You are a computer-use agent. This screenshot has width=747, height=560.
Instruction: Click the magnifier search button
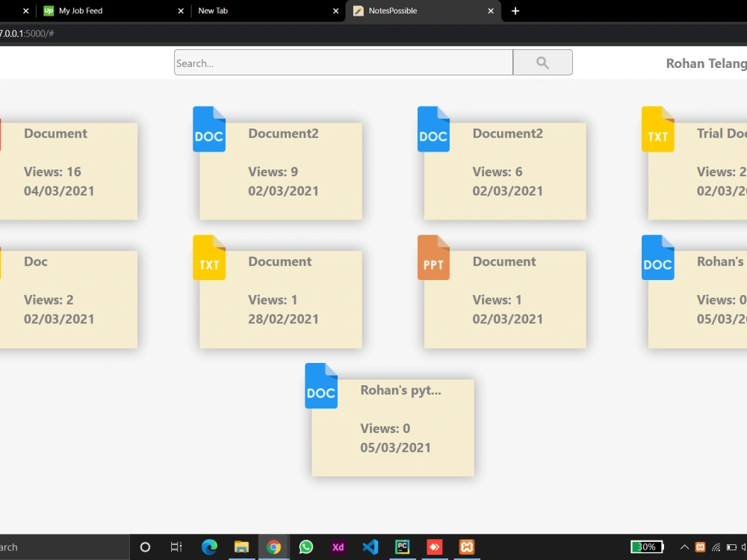(542, 63)
